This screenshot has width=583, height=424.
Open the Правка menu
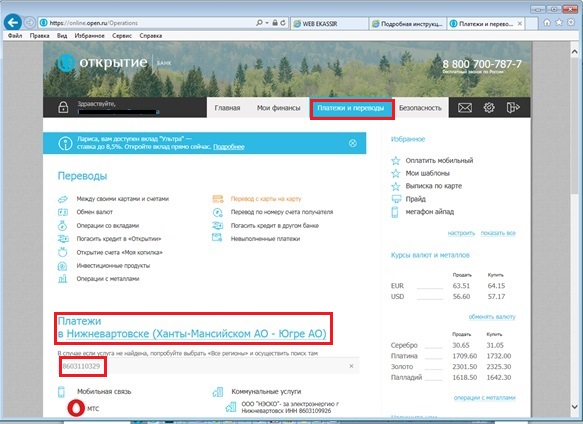(x=39, y=36)
